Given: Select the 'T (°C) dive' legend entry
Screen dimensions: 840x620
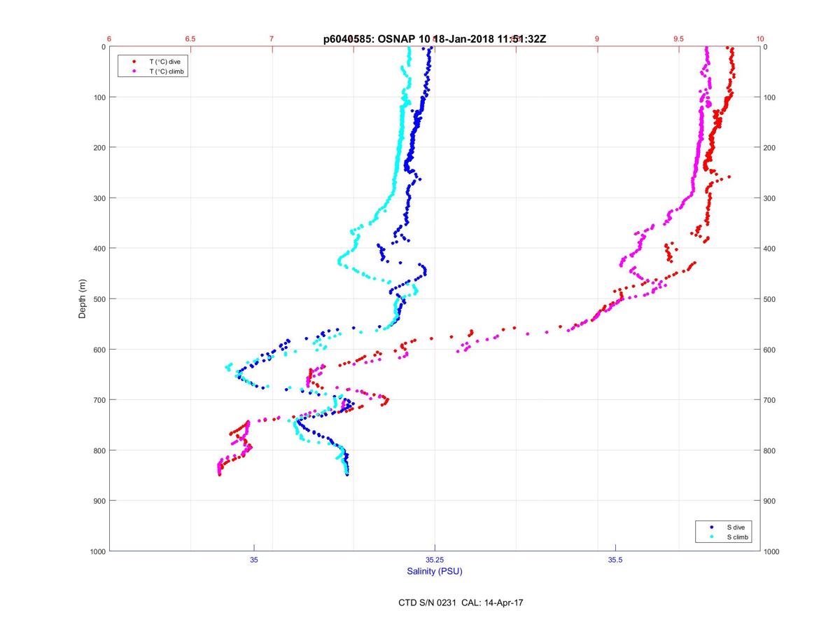Looking at the screenshot, I should click(x=164, y=62).
